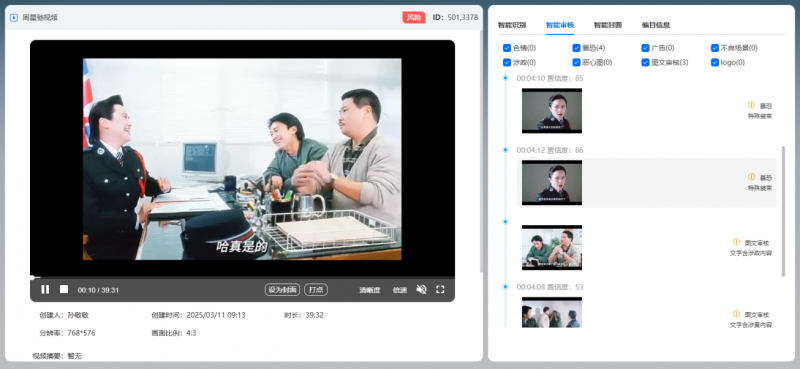Click the warning icon on 00:04:12 result
The height and width of the screenshot is (369, 800).
[x=751, y=177]
